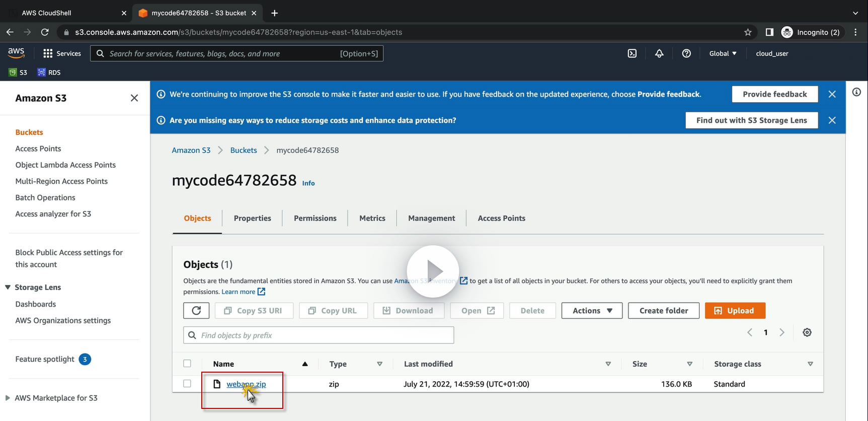The image size is (868, 421).
Task: Open CloudShell terminal icon in header
Action: coord(632,53)
